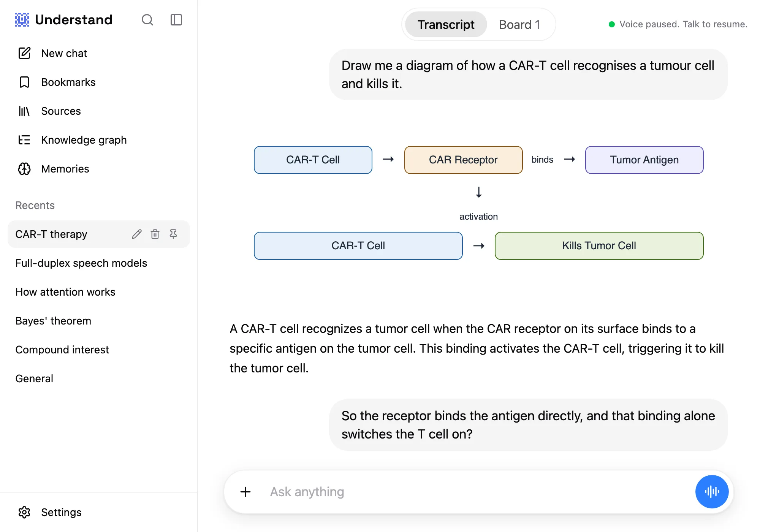
Task: Open the Full-duplex speech models chat
Action: 99,263
